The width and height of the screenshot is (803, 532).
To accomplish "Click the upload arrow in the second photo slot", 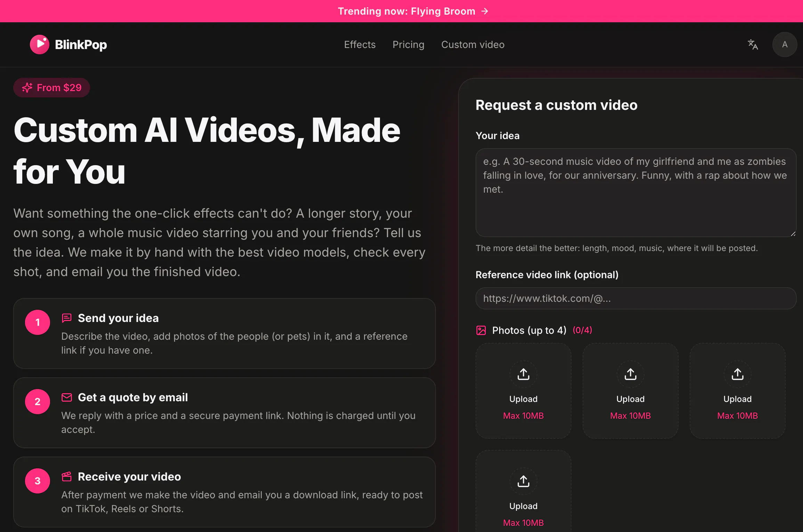I will point(631,374).
